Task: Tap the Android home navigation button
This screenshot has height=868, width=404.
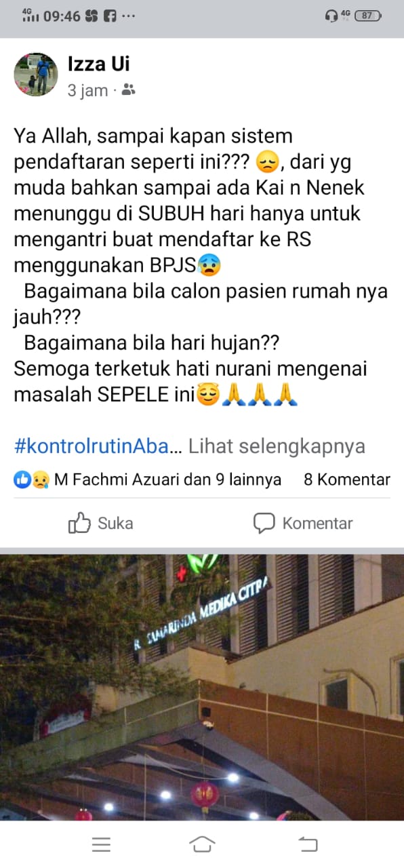Action: (x=202, y=844)
